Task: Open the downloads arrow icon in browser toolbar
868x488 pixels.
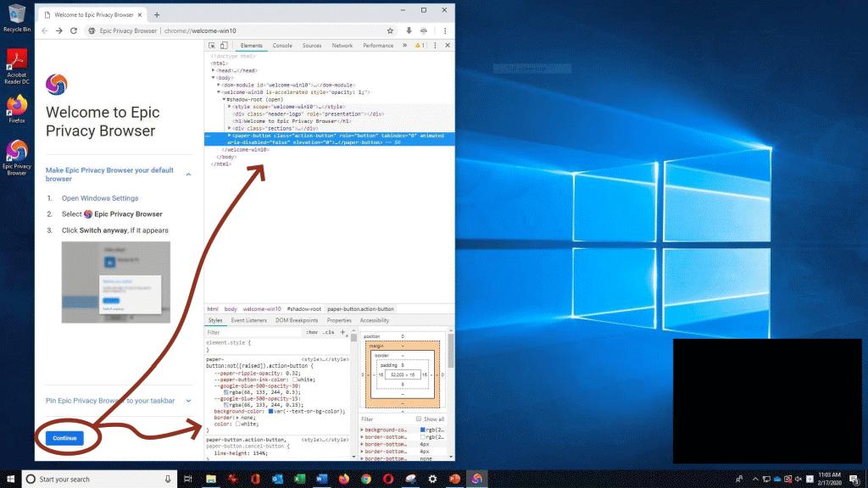Action: click(409, 31)
